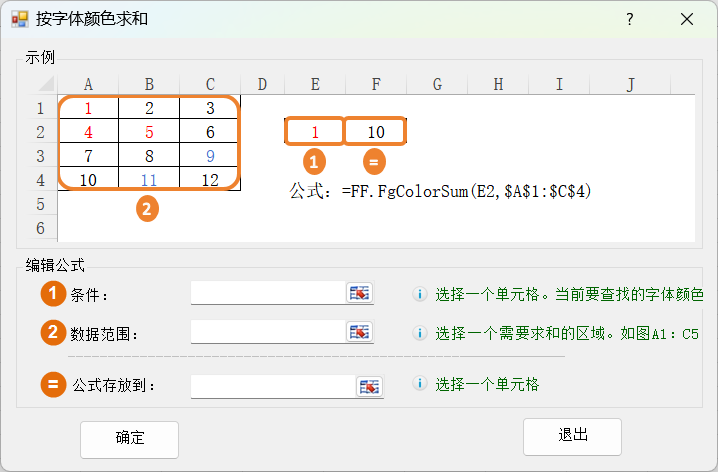Click the help question mark button
Image resolution: width=718 pixels, height=472 pixels.
pyautogui.click(x=630, y=19)
